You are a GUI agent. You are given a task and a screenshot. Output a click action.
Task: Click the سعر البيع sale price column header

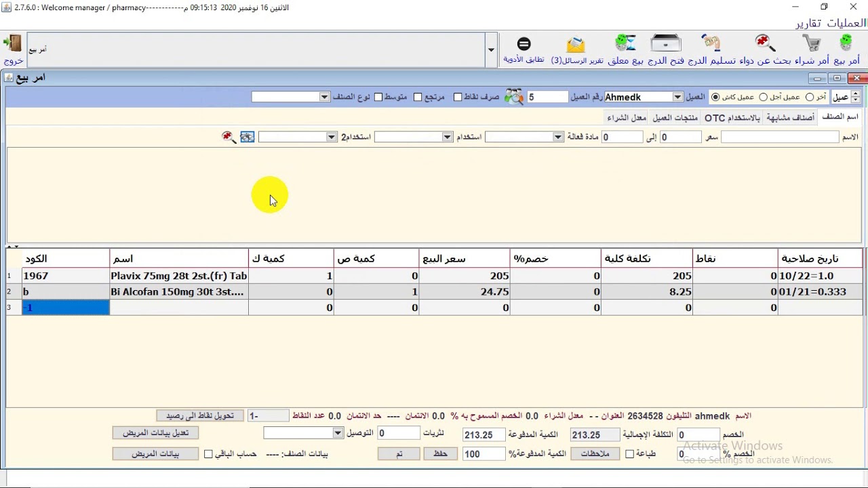[x=464, y=258]
